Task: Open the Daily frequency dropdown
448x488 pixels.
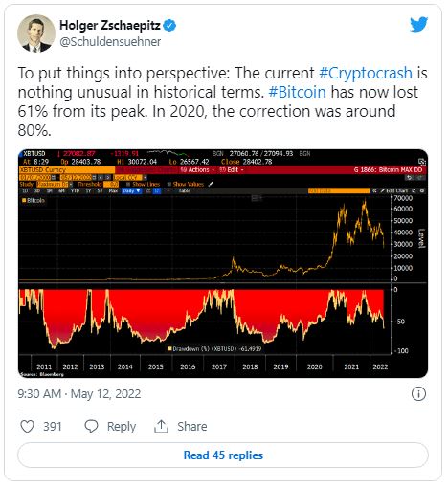Action: pos(131,190)
